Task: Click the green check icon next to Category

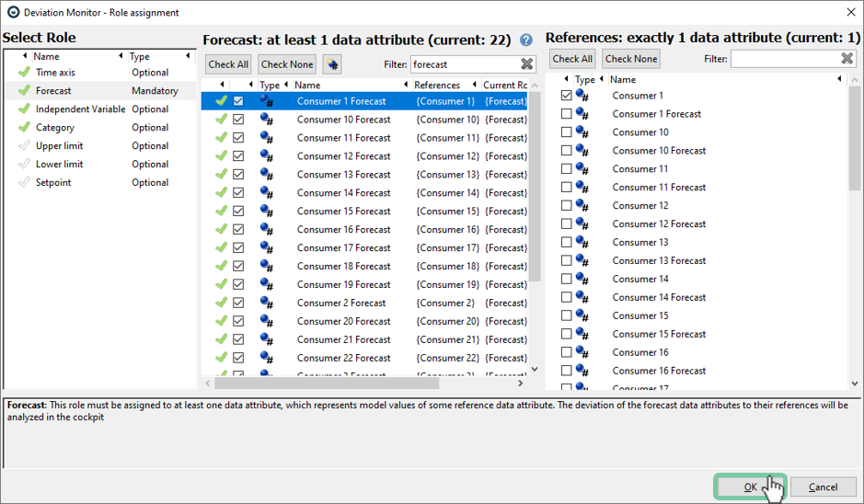Action: [24, 127]
